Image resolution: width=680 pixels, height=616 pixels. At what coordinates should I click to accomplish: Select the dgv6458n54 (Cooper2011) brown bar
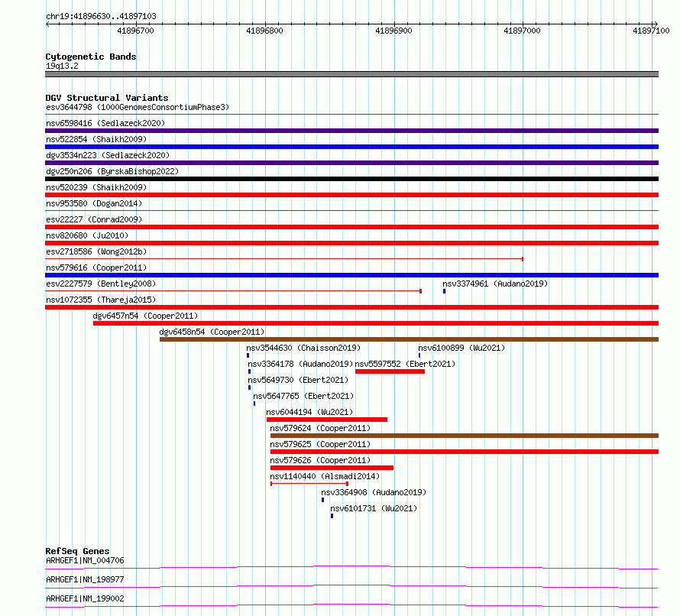point(409,339)
